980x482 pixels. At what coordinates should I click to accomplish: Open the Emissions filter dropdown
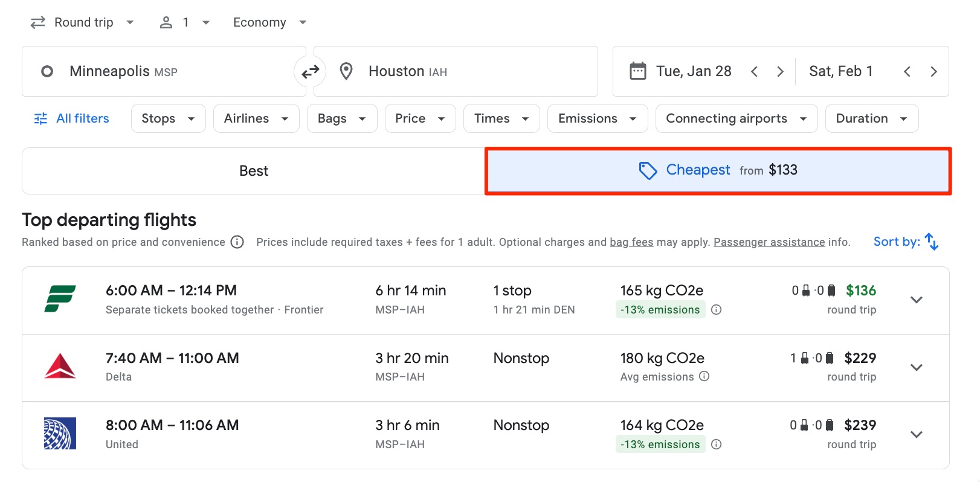[x=598, y=118]
